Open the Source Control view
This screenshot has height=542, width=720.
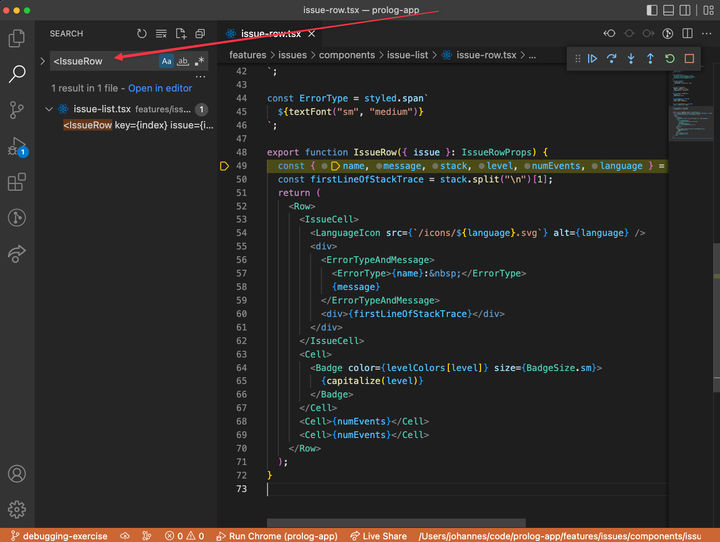(x=17, y=110)
